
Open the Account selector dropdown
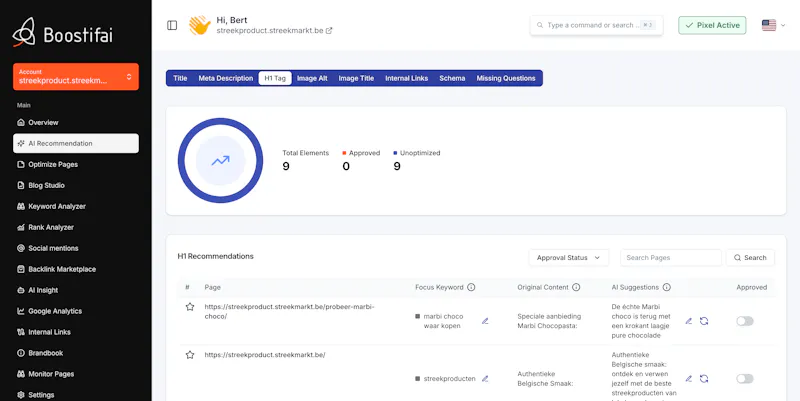[x=76, y=77]
